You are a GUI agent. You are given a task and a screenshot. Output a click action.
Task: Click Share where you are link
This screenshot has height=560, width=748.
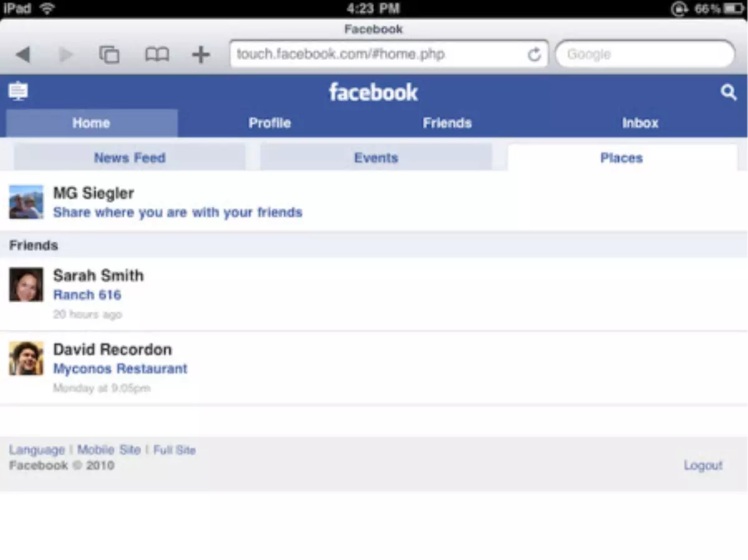178,213
